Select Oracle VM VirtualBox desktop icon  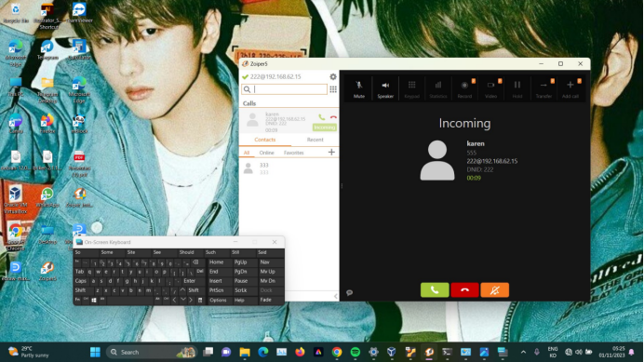[x=16, y=200]
